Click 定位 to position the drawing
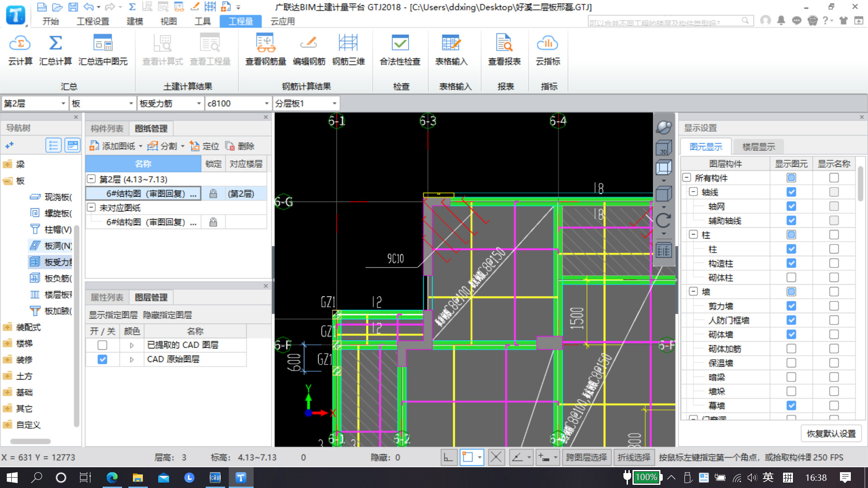The height and width of the screenshot is (488, 868). (204, 146)
